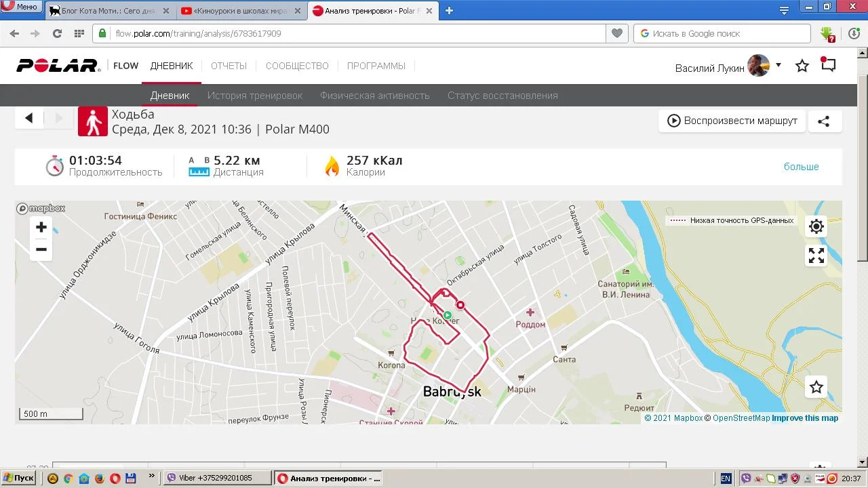Screen dimensions: 868x488
Task: Go back in browser history
Action: [x=14, y=33]
